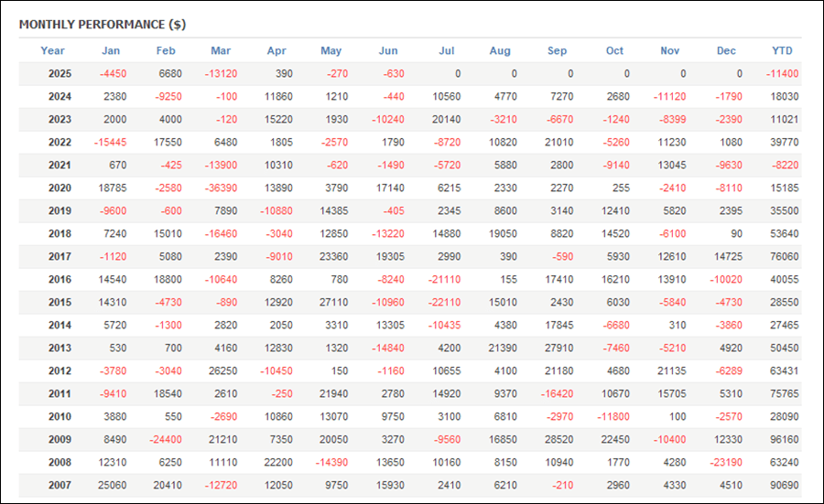Viewport: 824px width, 504px height.
Task: Click the 2007 YTD value 90690
Action: point(785,485)
